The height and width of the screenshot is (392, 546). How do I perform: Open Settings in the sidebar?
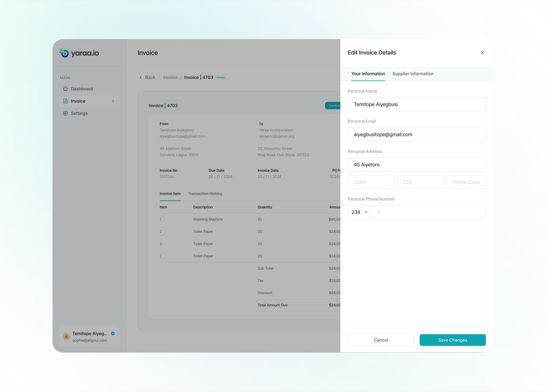pos(79,113)
